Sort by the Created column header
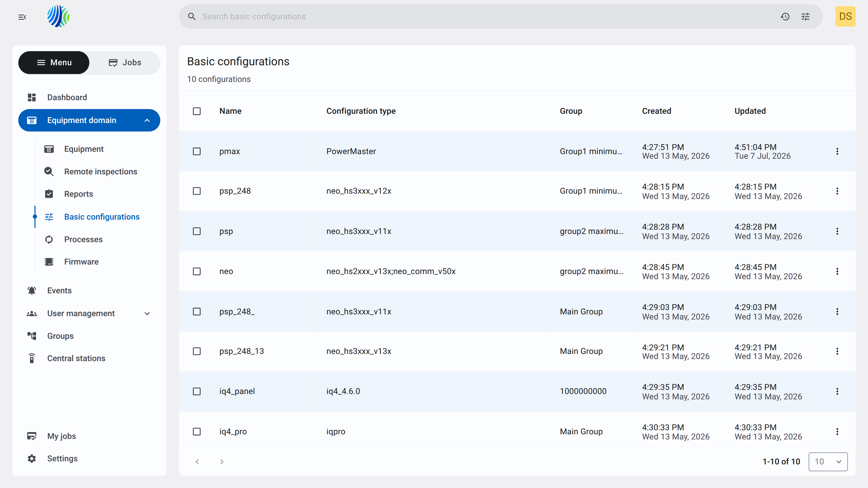868x488 pixels. (657, 111)
